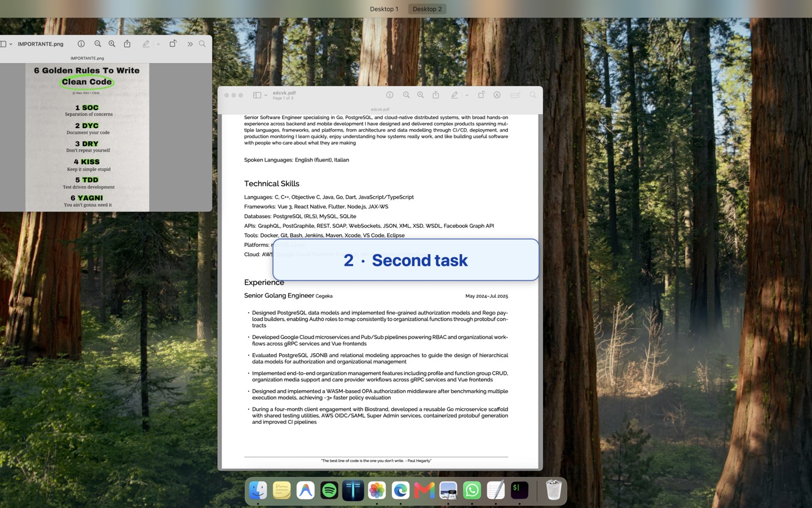The height and width of the screenshot is (508, 812).
Task: Show inspector info for edcvk.pdf
Action: coord(390,95)
